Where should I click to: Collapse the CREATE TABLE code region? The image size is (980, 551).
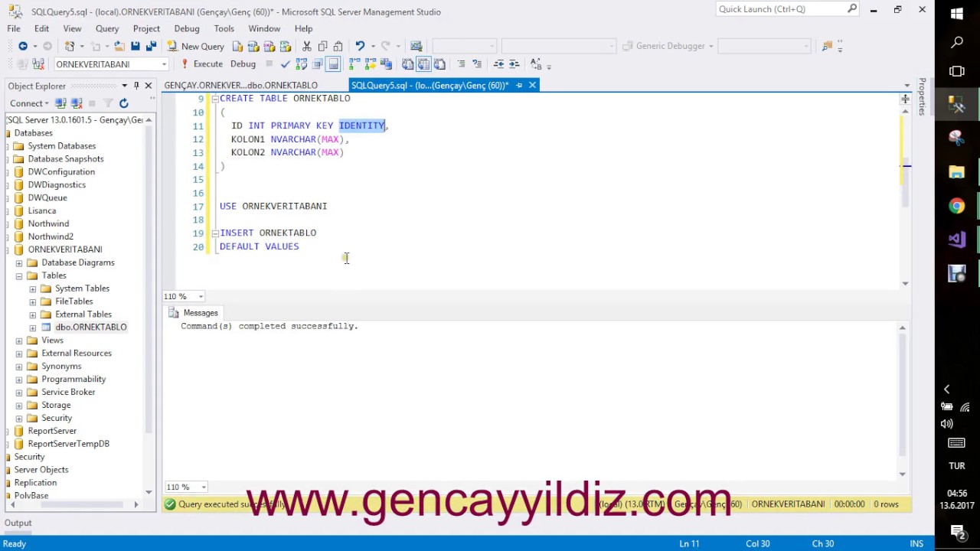pos(215,99)
